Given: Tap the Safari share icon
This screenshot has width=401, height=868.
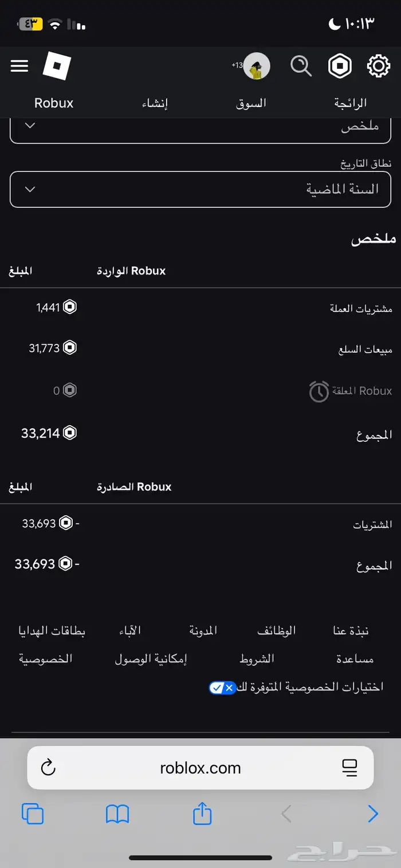Looking at the screenshot, I should pos(202,814).
